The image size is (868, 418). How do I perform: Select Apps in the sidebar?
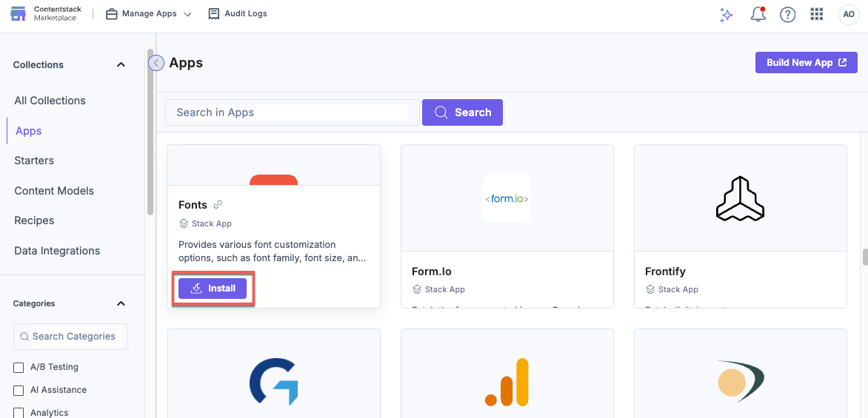29,131
